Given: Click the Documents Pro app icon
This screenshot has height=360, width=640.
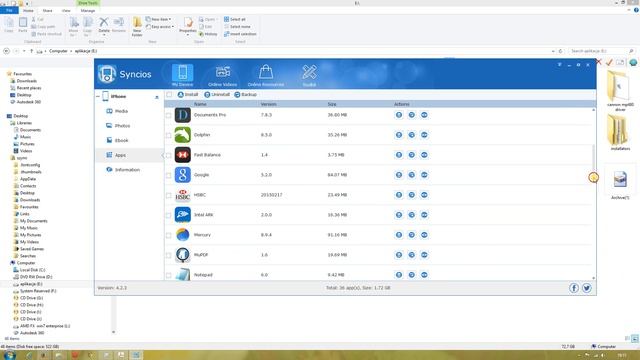Looking at the screenshot, I should [182, 115].
